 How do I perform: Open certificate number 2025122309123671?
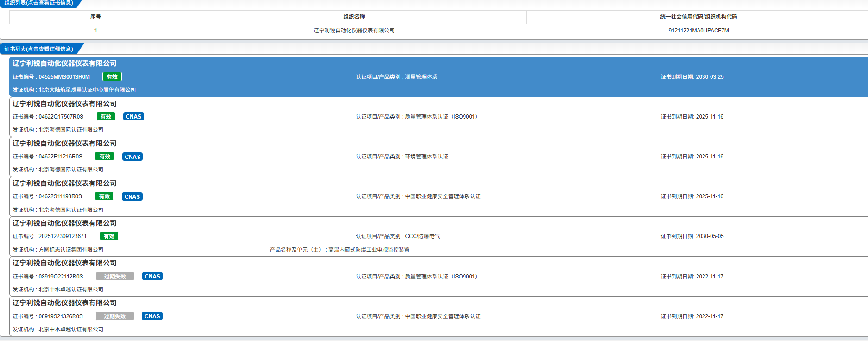coord(63,236)
